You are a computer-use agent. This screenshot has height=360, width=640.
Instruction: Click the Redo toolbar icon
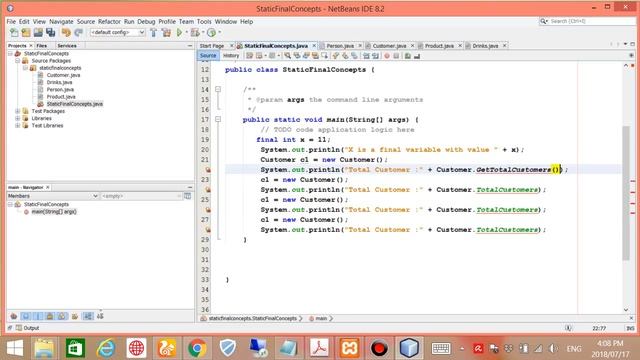(x=79, y=32)
